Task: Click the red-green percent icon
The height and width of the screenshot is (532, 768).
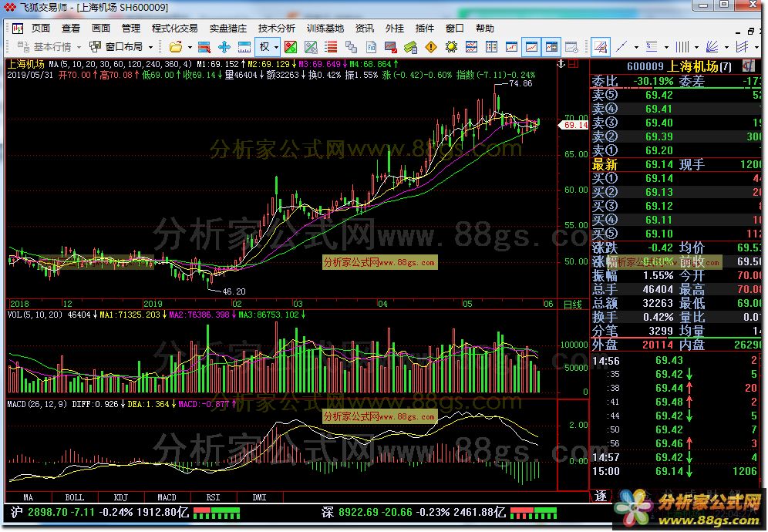Action: [291, 47]
